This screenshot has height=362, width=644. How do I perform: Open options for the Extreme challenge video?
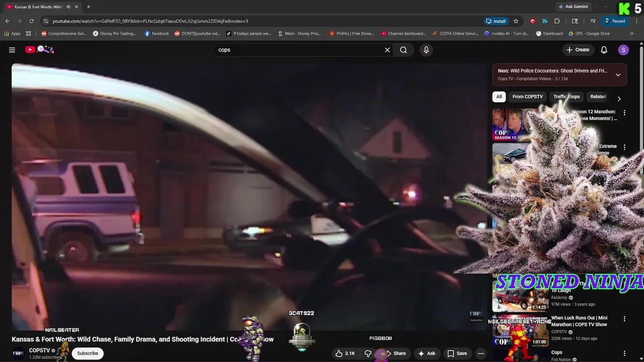tap(624, 147)
